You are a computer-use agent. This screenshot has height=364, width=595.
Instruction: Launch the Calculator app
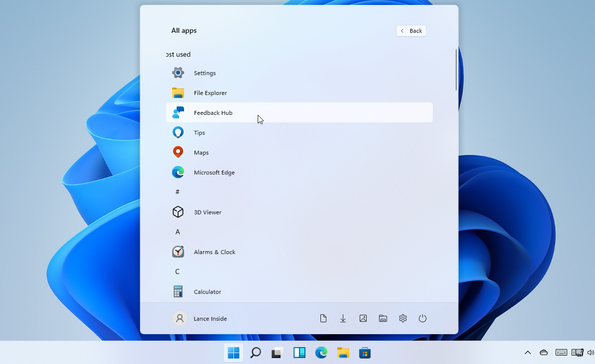(x=299, y=291)
